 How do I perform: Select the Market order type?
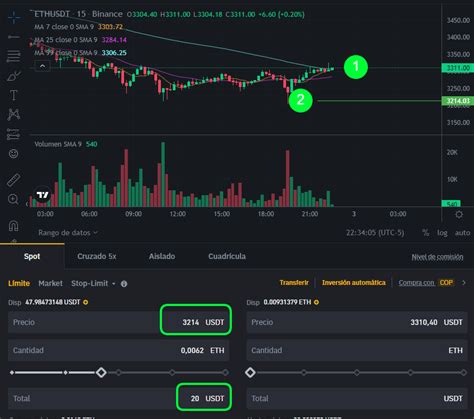[50, 283]
